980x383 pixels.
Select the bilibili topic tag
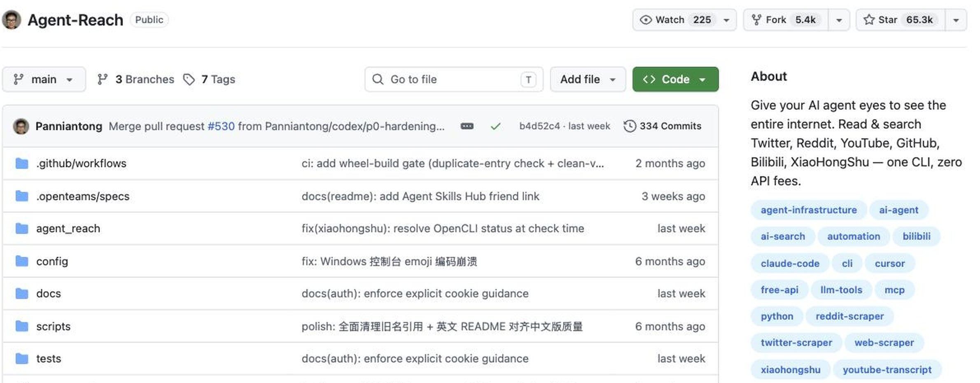tap(916, 236)
